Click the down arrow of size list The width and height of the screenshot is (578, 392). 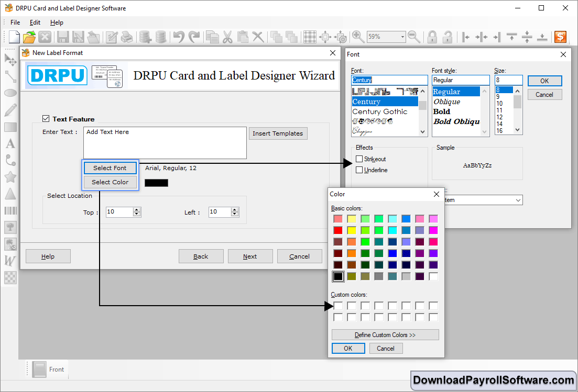[x=518, y=130]
